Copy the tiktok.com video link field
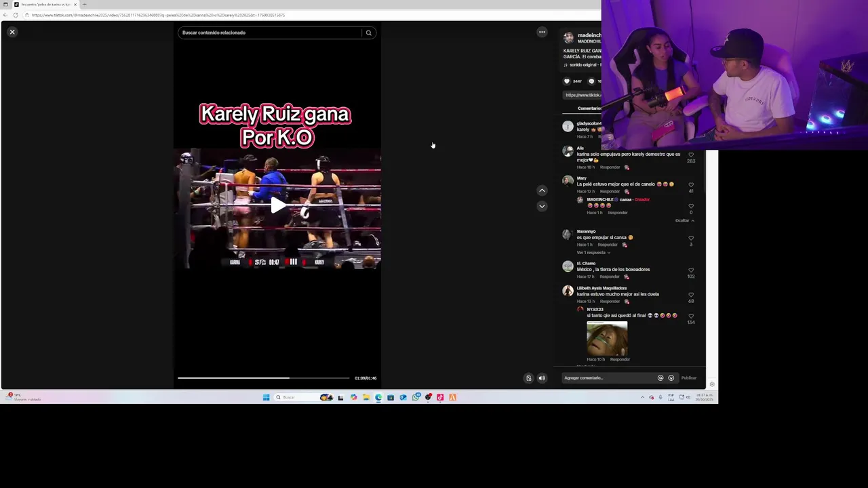 point(583,95)
